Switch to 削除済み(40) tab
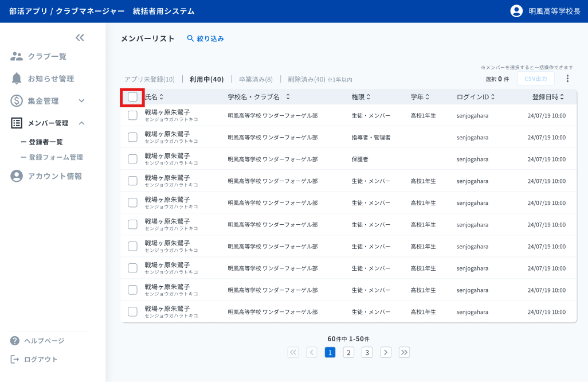This screenshot has height=382, width=588. pos(307,79)
